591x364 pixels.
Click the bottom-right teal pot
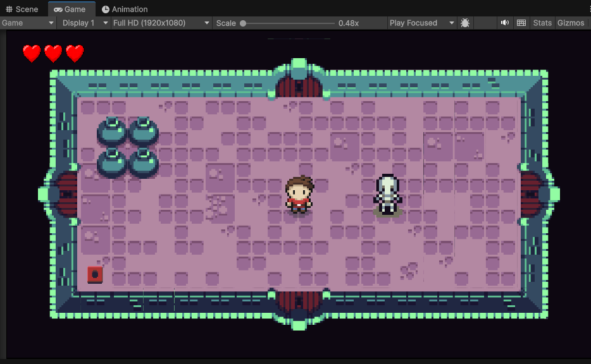(143, 163)
